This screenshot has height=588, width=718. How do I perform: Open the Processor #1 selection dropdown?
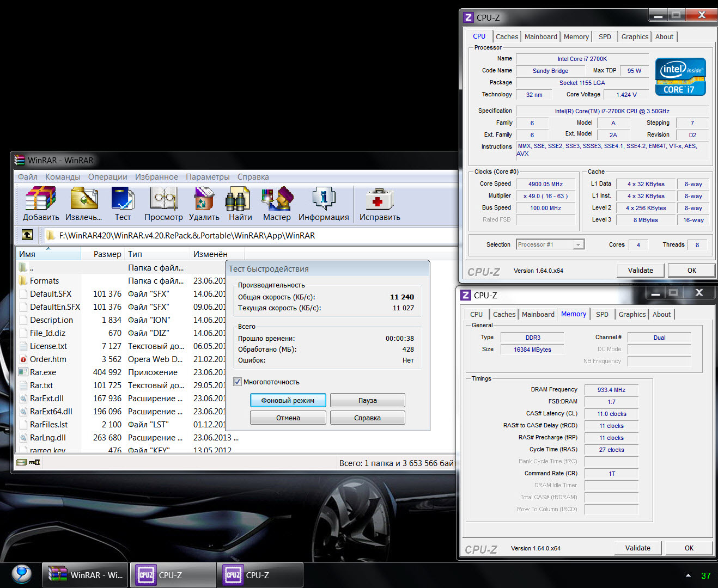point(550,244)
